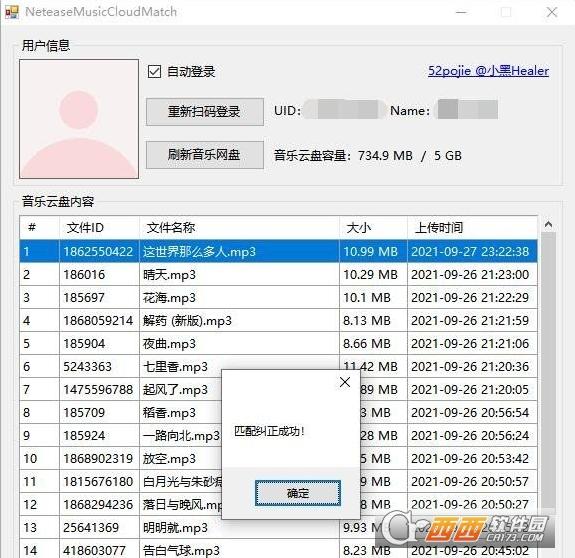Sort by the 上传时间 column header

pos(472,228)
